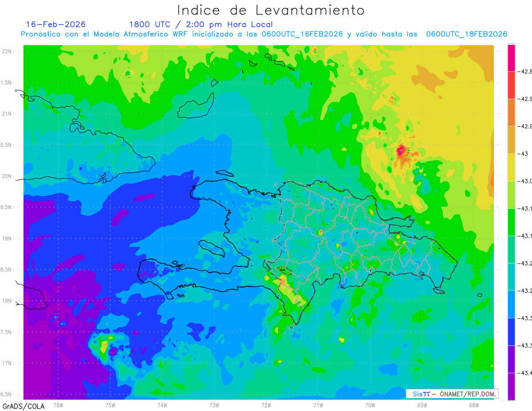Choose the bright yellow colorbar segment
This screenshot has width=532, height=411.
(x=511, y=167)
